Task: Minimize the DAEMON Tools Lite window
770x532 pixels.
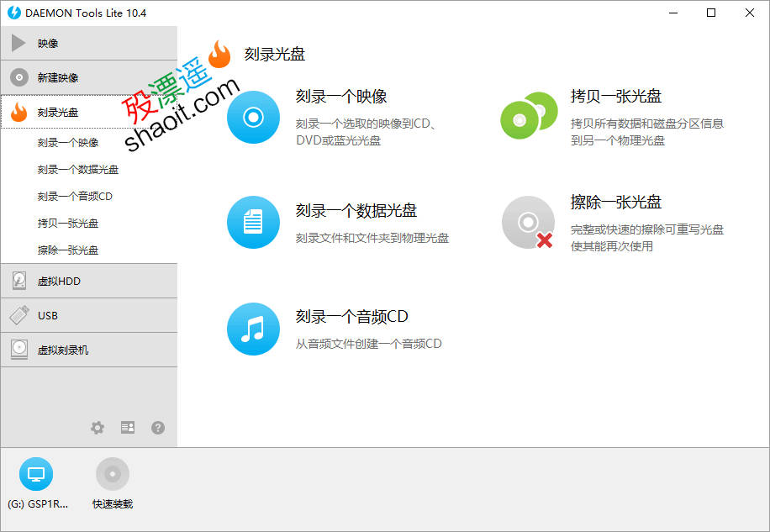Action: pos(673,13)
